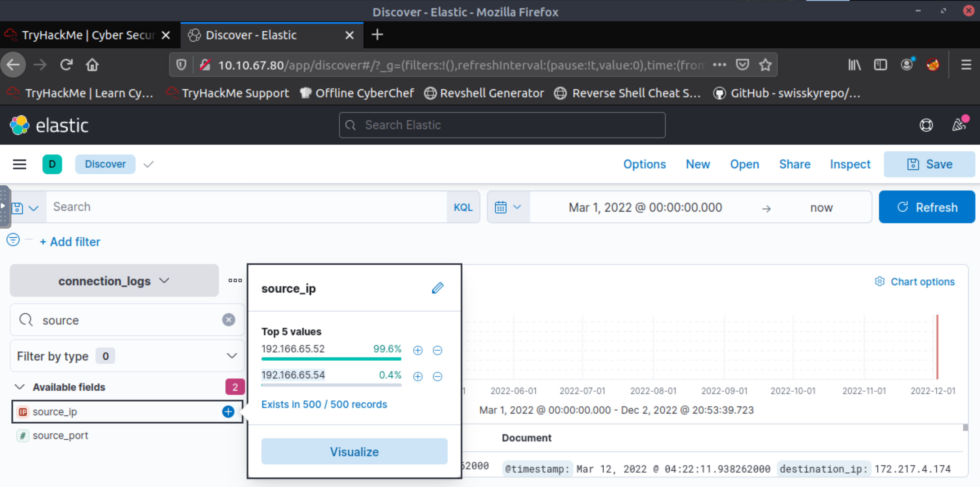The image size is (980, 487).
Task: Open the foxy extension icon in toolbar
Action: point(933,65)
